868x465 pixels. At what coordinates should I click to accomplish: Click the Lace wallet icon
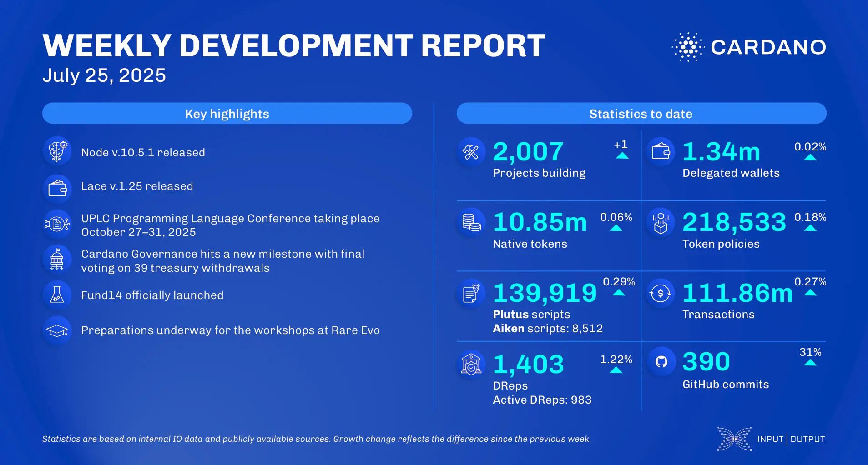(58, 186)
